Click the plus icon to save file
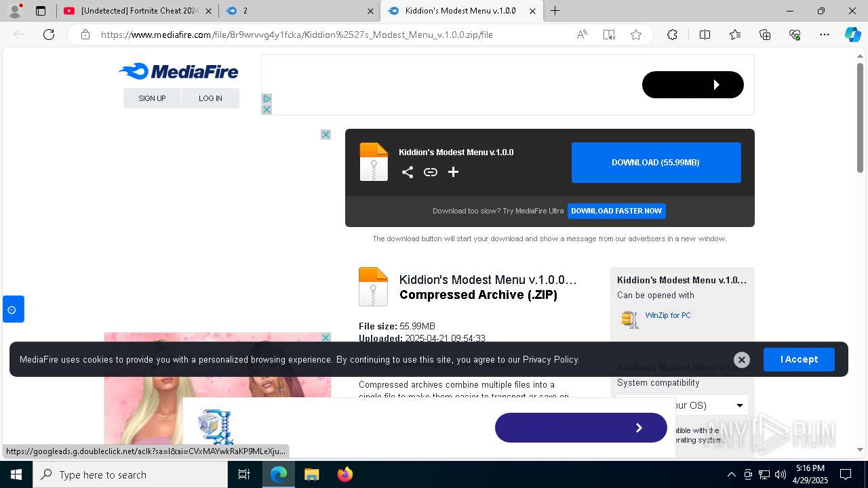The image size is (868, 488). pos(454,172)
